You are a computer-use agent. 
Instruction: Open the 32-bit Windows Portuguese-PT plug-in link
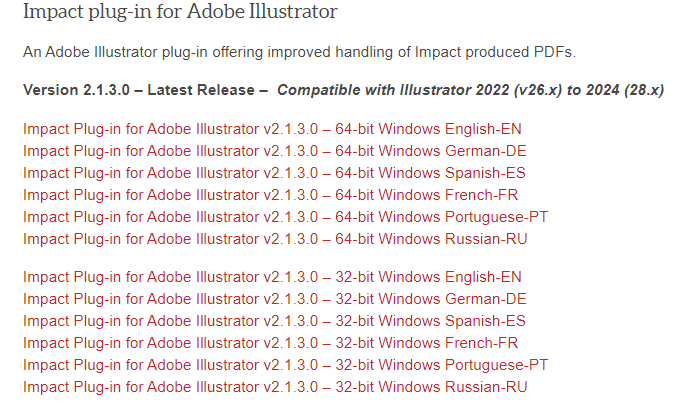tap(285, 365)
